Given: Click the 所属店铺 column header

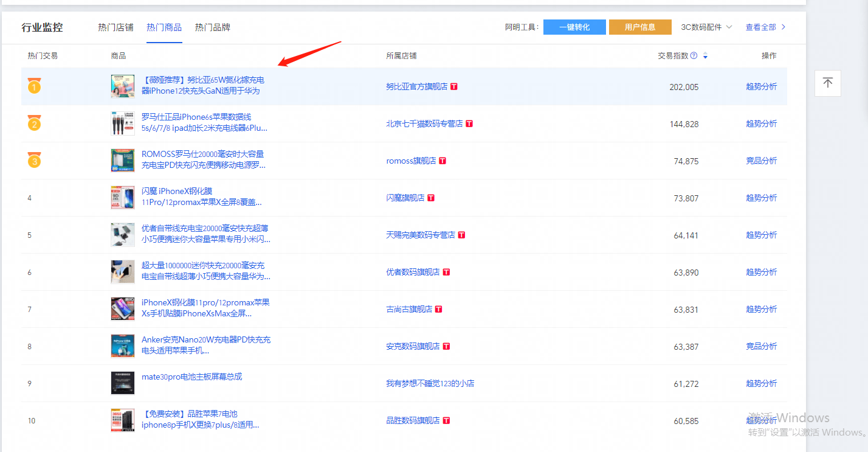Looking at the screenshot, I should coord(401,56).
